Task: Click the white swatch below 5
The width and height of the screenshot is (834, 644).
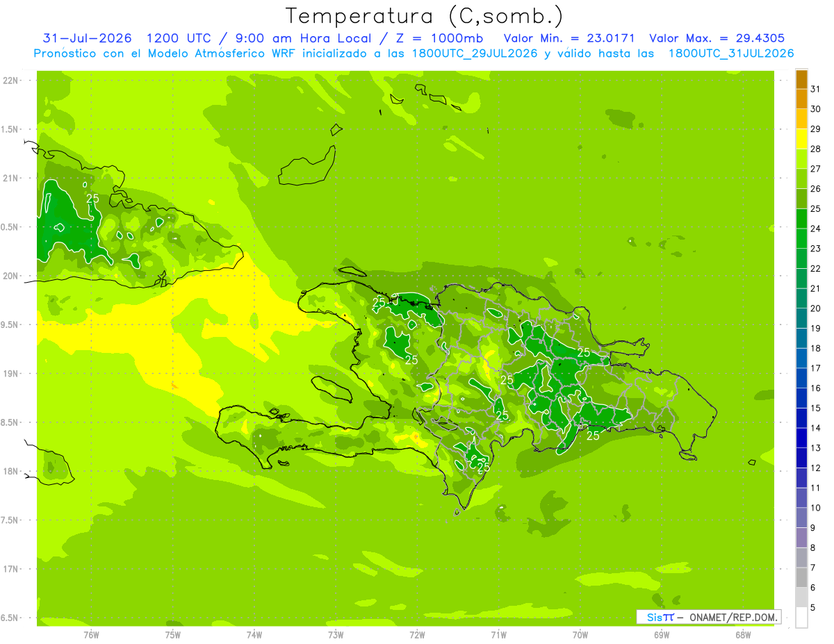Action: point(801,618)
